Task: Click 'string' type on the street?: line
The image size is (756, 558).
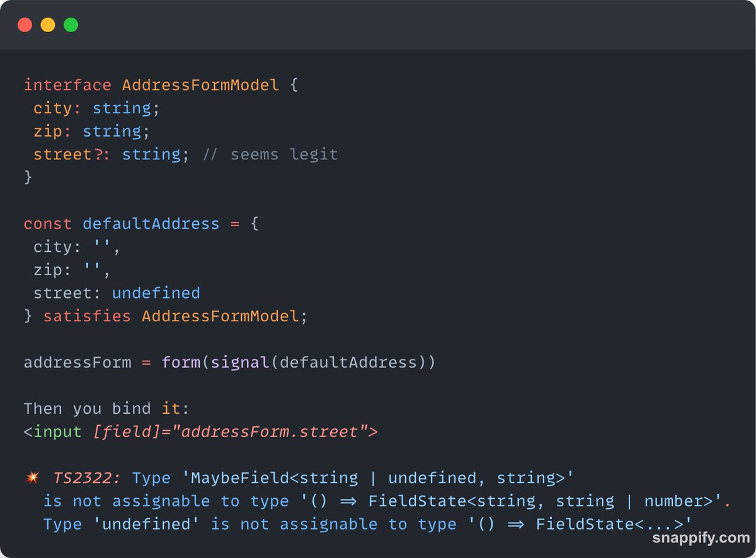Action: (151, 154)
